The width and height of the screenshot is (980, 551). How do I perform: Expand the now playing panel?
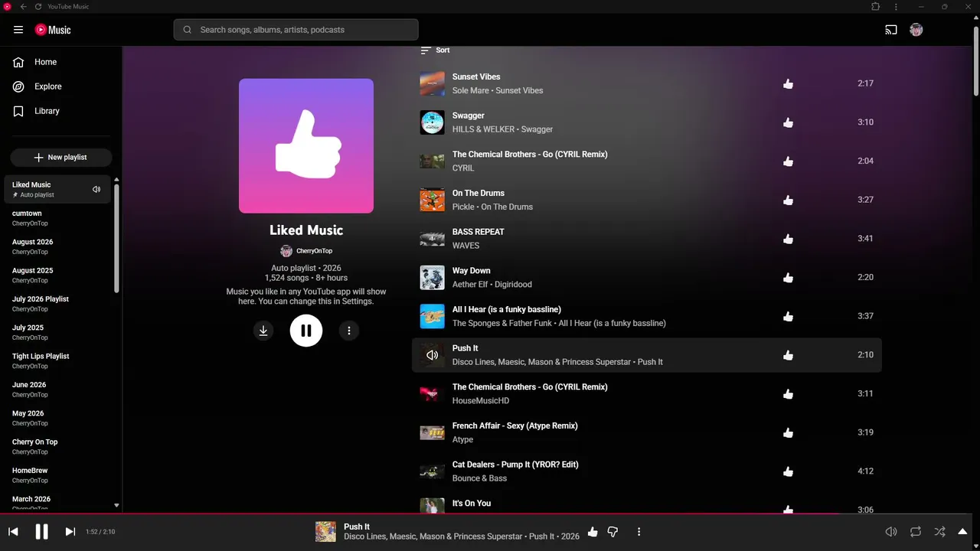coord(963,532)
